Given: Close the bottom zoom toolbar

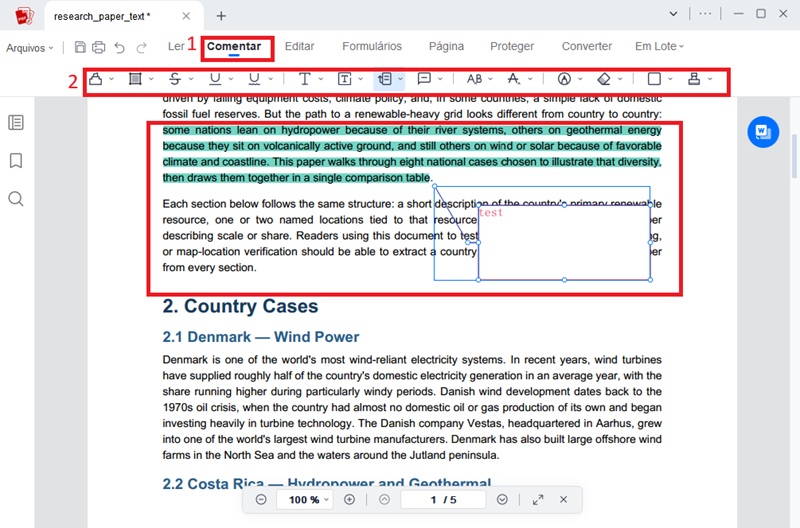Looking at the screenshot, I should pyautogui.click(x=563, y=499).
